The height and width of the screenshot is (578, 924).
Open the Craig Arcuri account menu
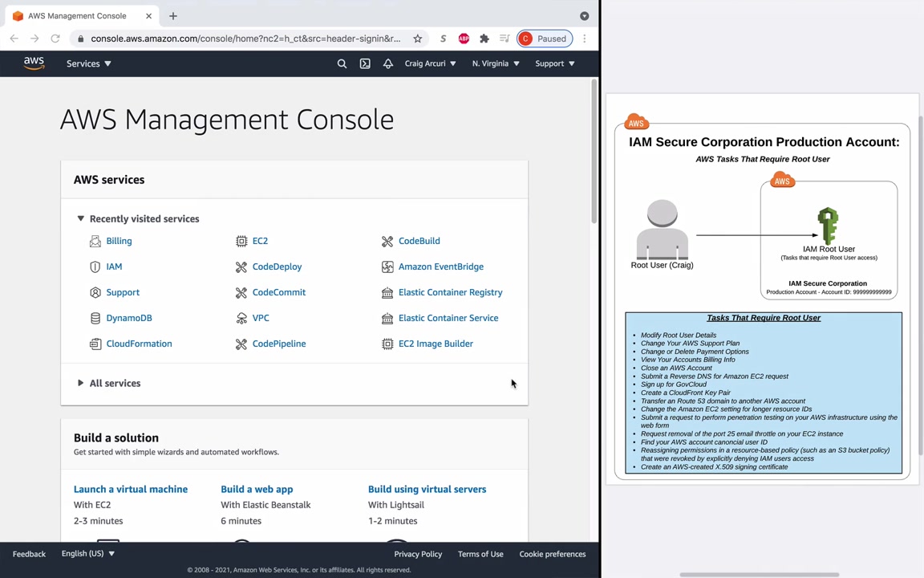click(x=430, y=63)
